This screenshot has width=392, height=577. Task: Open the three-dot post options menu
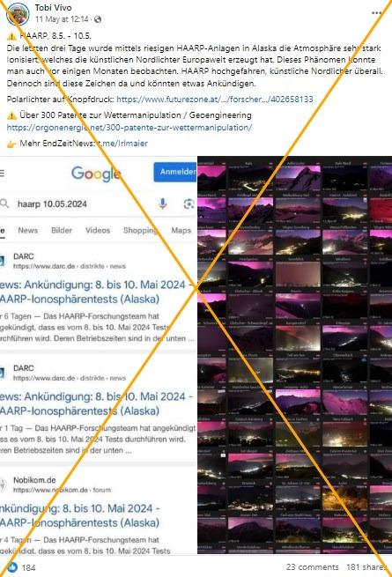pyautogui.click(x=376, y=13)
